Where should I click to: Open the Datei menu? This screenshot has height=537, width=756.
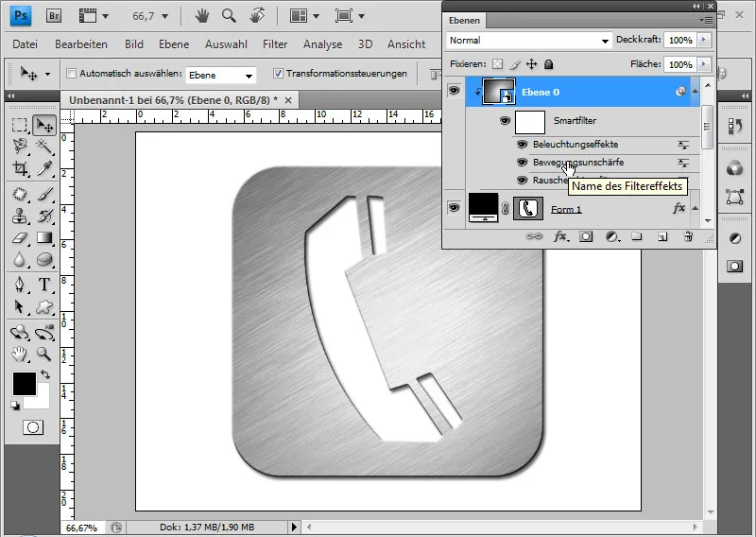[x=26, y=44]
